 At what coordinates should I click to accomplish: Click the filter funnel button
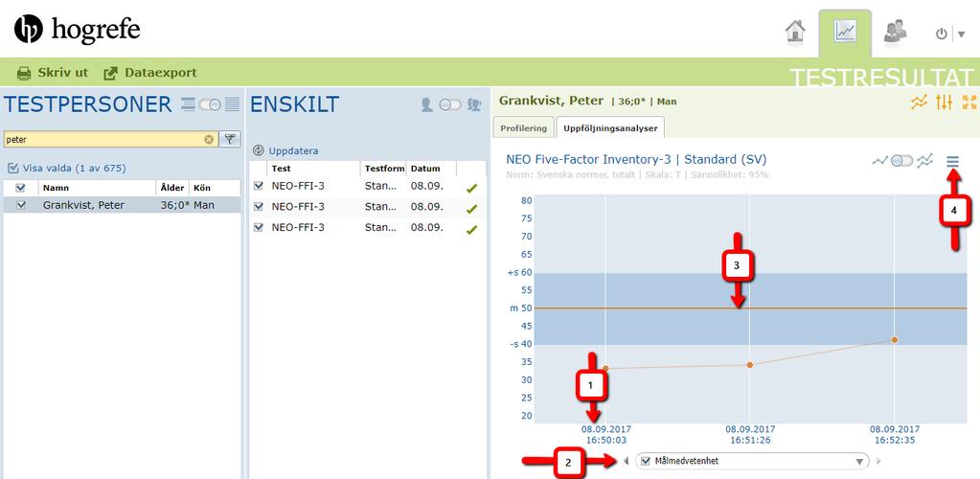pyautogui.click(x=229, y=139)
